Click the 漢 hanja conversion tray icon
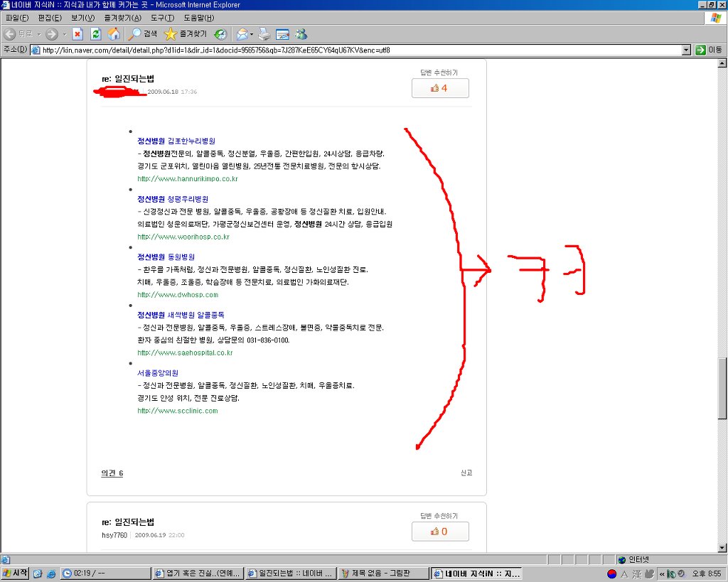This screenshot has width=728, height=582. (x=637, y=574)
